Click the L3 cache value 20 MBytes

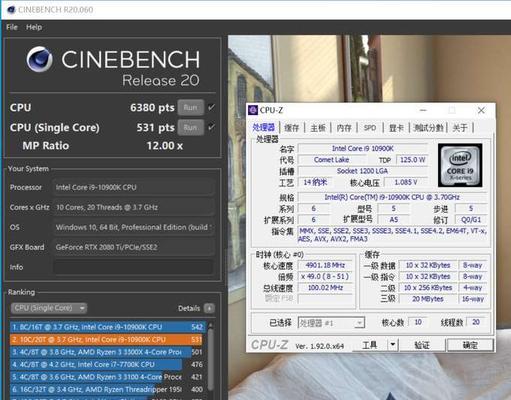[428, 299]
